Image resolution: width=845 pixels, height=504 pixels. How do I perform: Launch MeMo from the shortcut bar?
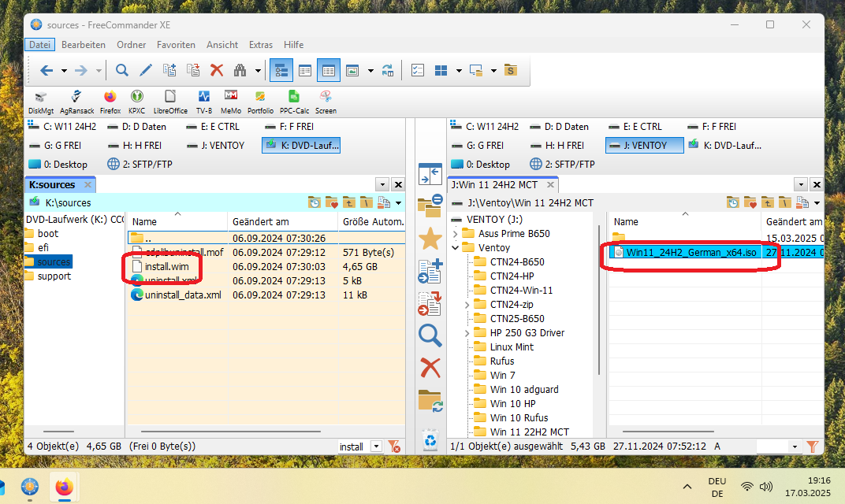231,102
